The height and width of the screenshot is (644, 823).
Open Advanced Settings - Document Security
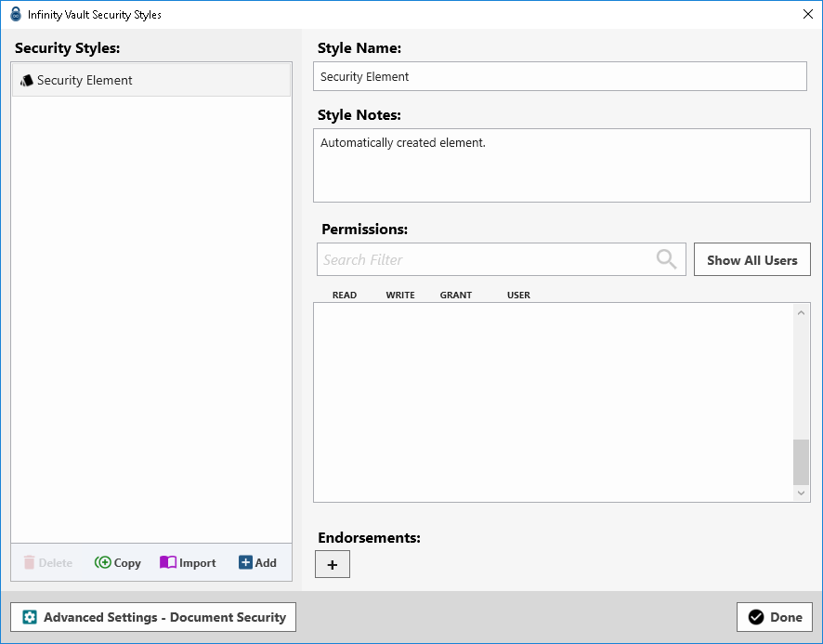[153, 617]
